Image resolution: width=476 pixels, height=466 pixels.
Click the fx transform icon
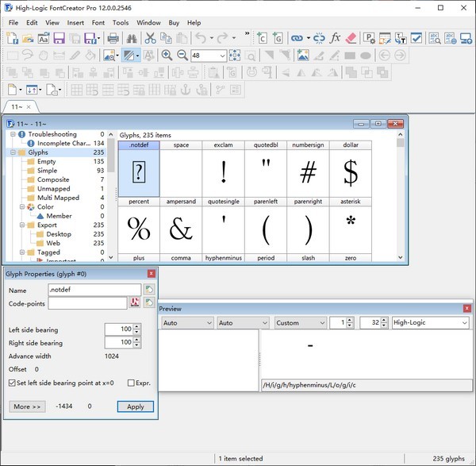click(336, 37)
